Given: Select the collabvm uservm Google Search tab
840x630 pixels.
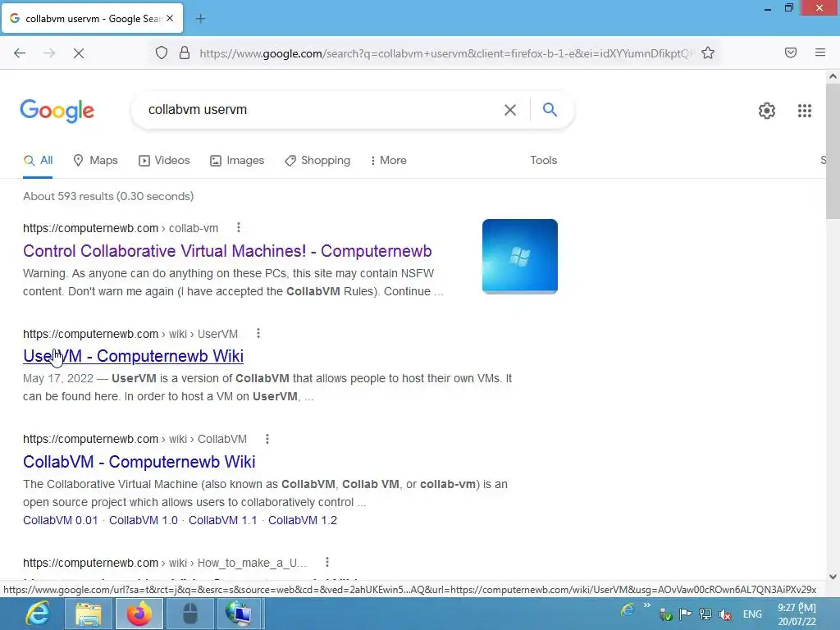Looking at the screenshot, I should (92, 19).
